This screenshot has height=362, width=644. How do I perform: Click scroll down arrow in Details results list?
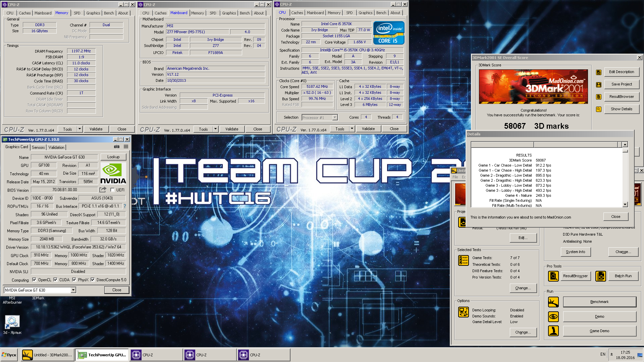pos(625,204)
